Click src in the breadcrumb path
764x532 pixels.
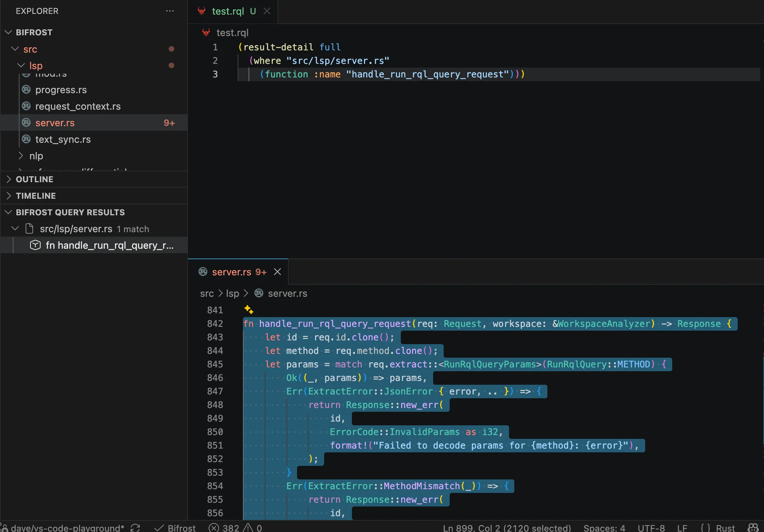coord(207,293)
